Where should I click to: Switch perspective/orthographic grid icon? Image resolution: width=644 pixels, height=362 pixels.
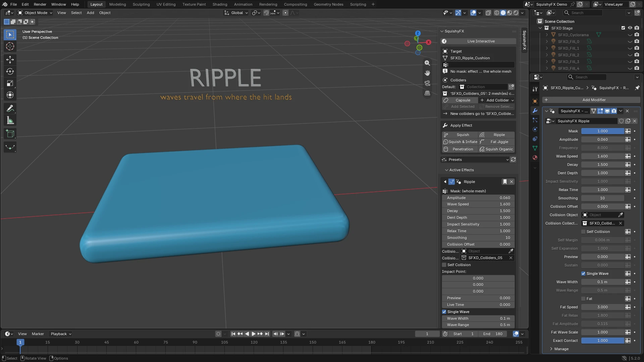[427, 93]
